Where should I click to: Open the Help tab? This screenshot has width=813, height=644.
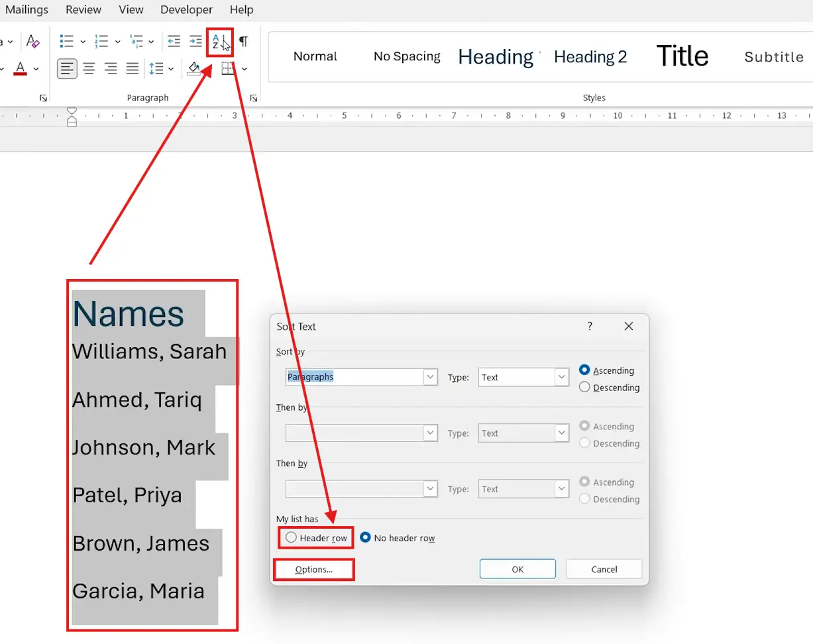pyautogui.click(x=241, y=10)
